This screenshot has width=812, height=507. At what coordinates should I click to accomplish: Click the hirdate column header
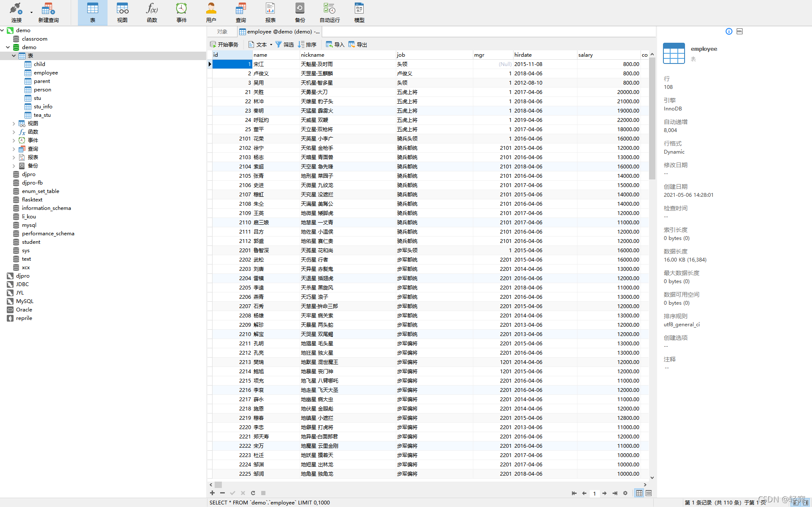pos(545,55)
